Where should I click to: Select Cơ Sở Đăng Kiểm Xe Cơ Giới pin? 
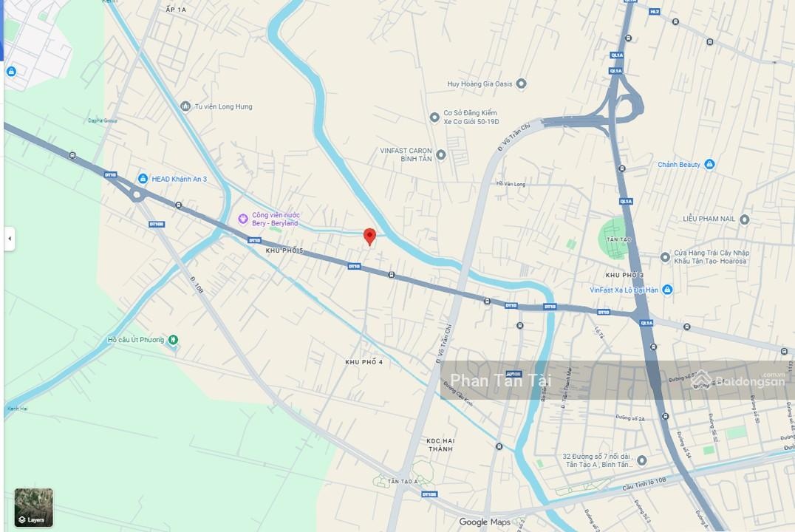coord(434,117)
